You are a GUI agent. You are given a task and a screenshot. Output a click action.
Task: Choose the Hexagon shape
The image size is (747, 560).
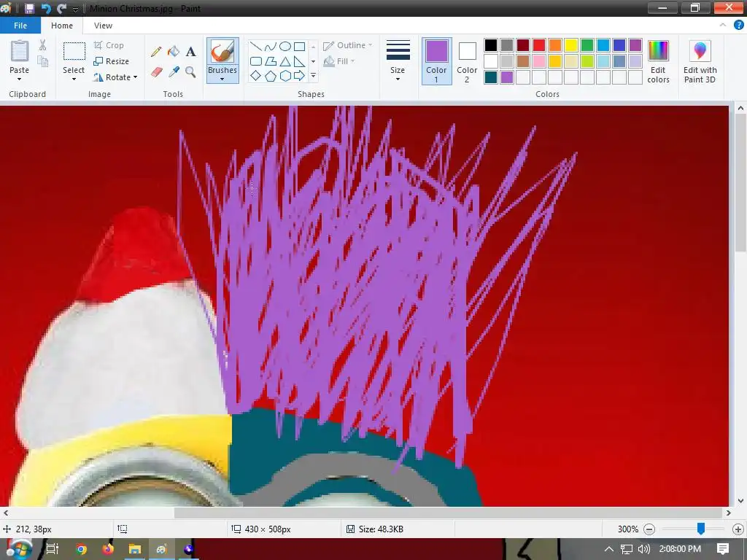click(x=285, y=76)
